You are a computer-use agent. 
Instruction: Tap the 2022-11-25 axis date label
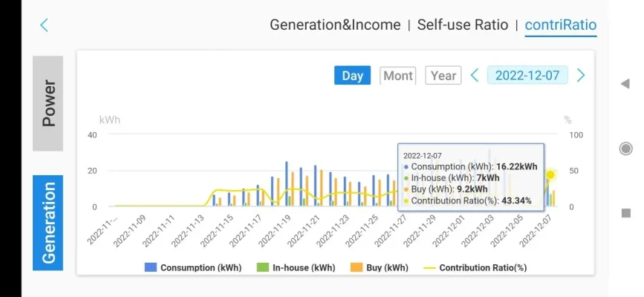(362, 231)
